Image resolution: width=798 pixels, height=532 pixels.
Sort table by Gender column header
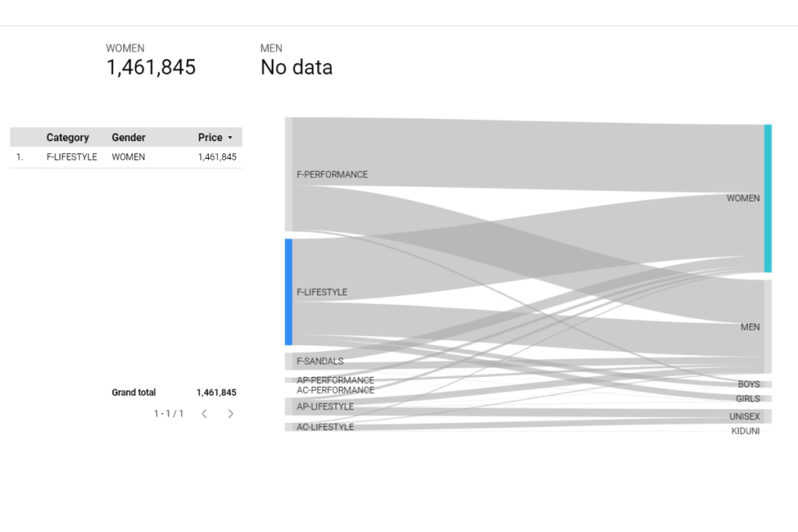tap(129, 137)
